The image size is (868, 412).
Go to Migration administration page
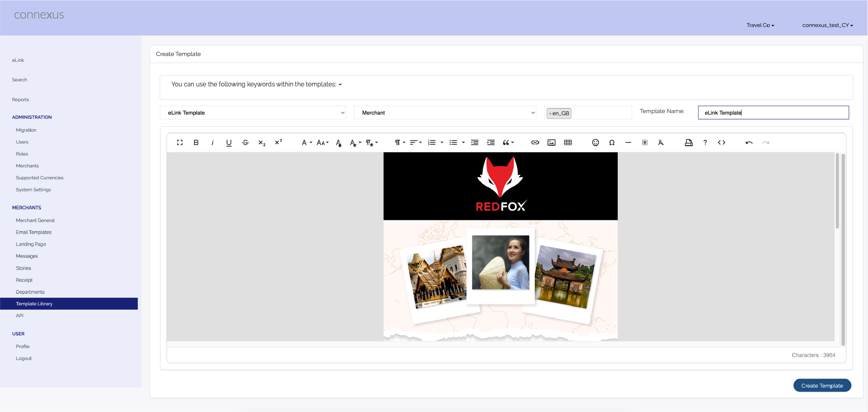[26, 130]
